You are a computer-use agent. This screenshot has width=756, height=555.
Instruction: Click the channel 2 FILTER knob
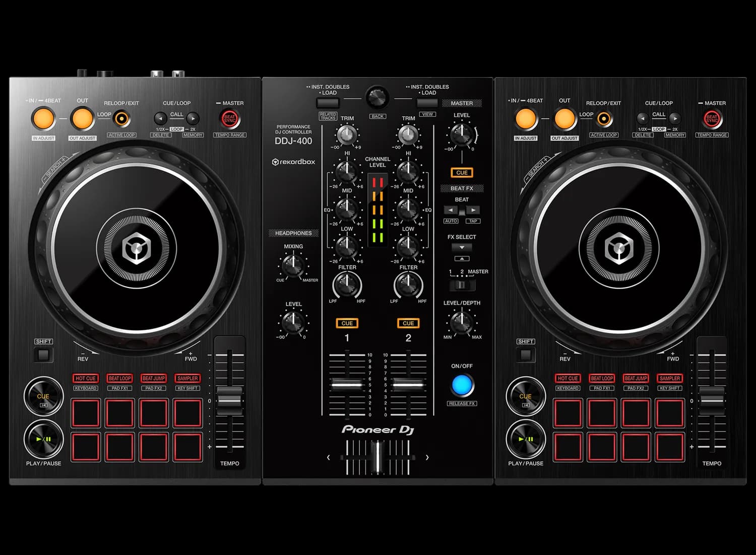pyautogui.click(x=408, y=285)
